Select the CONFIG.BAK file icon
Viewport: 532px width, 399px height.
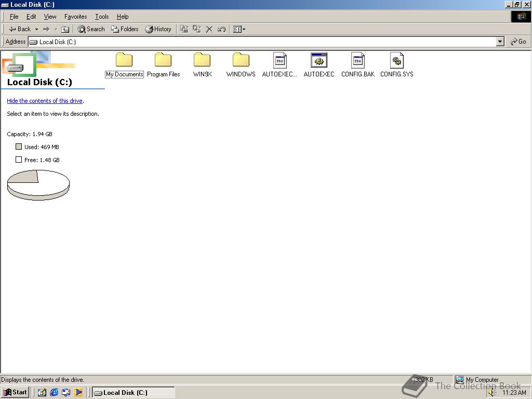point(358,60)
